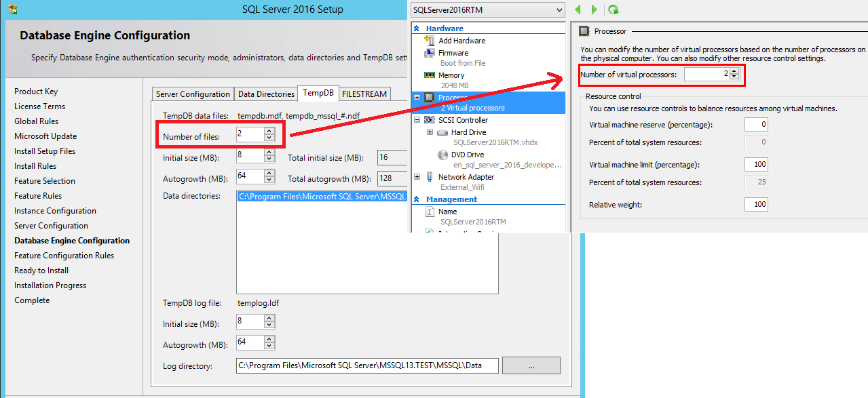Click the Add Hardware icon
This screenshot has width=868, height=398.
click(x=429, y=41)
